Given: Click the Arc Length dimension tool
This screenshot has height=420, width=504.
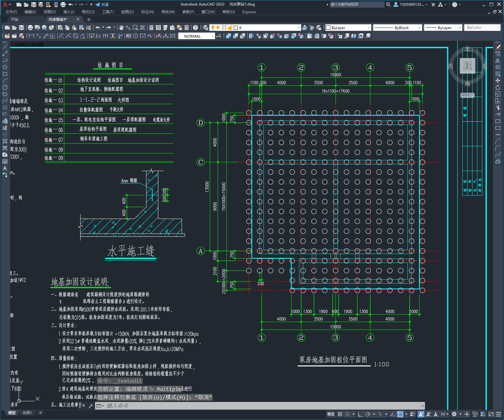Looking at the screenshot, I should click(x=46, y=36).
